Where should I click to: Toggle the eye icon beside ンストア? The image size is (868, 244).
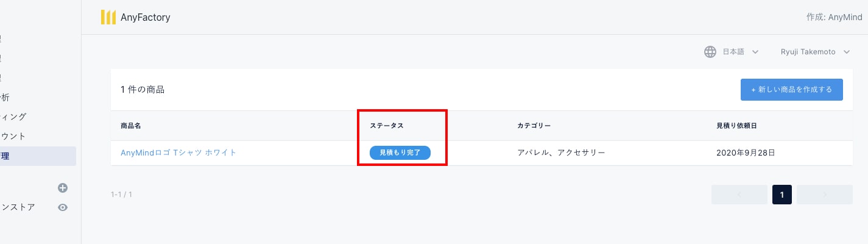62,207
